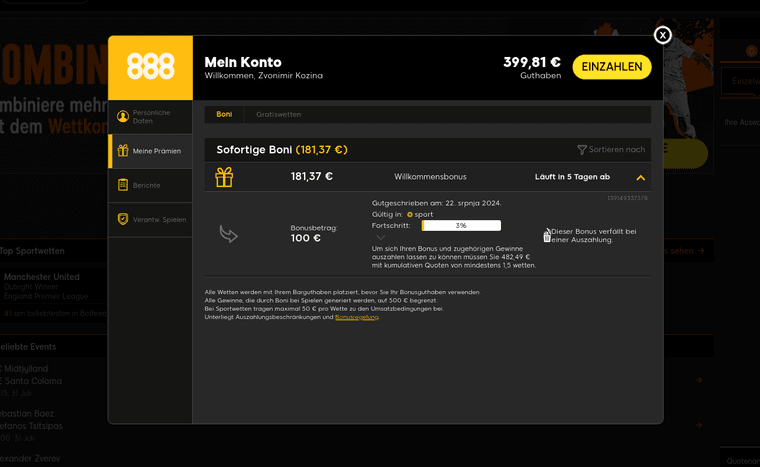Select the sport radio indicator

[x=410, y=214]
